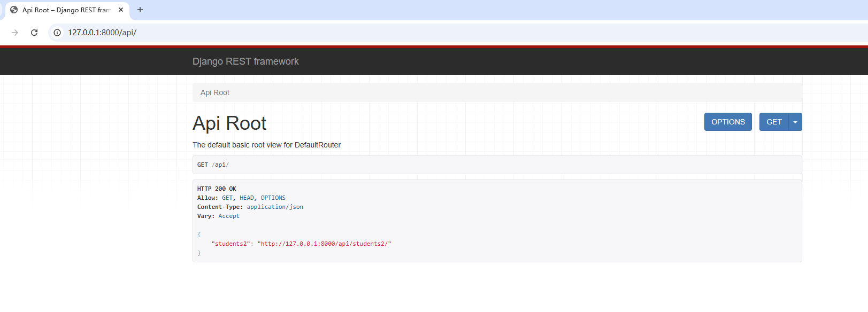Click the Api Root breadcrumb
This screenshot has width=868, height=312.
pyautogui.click(x=215, y=92)
